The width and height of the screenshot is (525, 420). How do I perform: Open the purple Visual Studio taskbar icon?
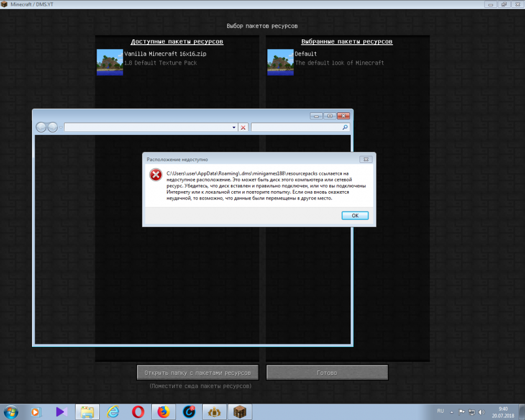coord(61,412)
